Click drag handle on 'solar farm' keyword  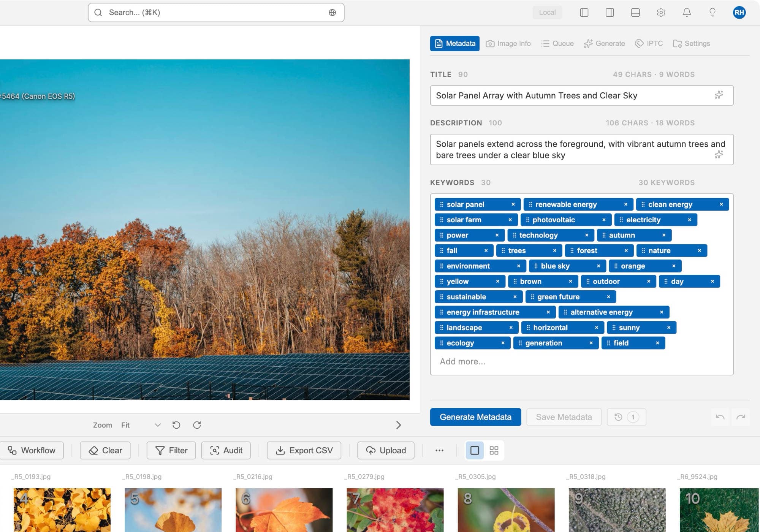[442, 220]
